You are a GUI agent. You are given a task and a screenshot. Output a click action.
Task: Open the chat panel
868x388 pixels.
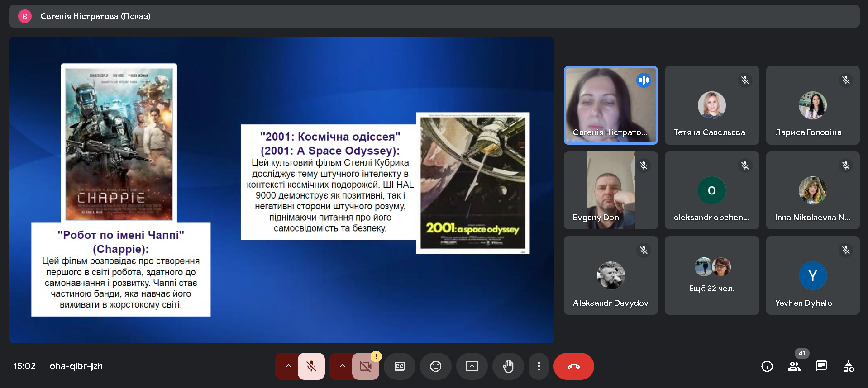pos(821,366)
